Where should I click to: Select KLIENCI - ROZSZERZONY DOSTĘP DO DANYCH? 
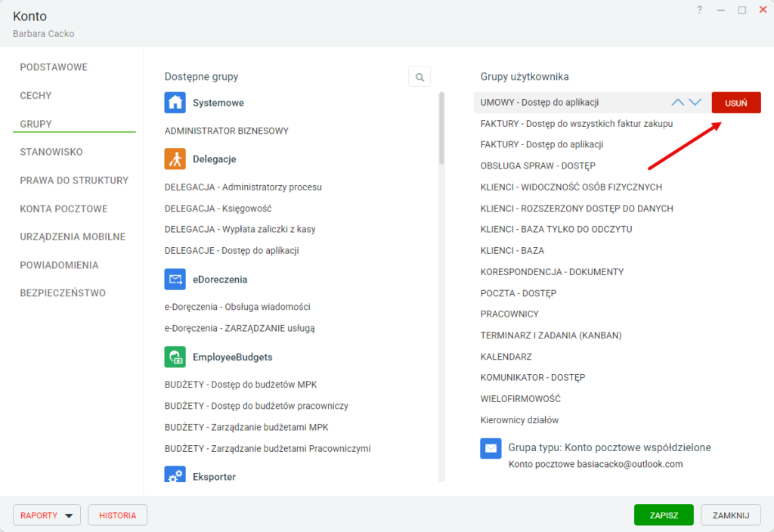coord(577,209)
